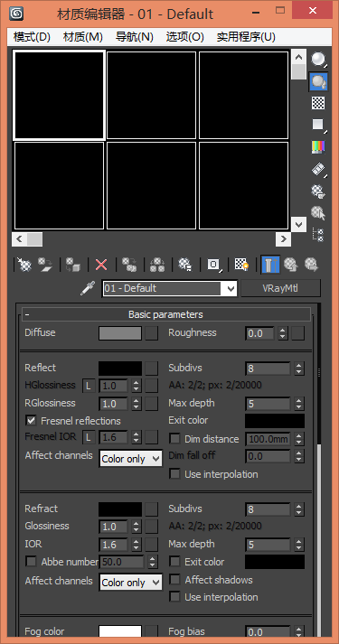Open the 实用程序(U) menu
The width and height of the screenshot is (339, 644).
pyautogui.click(x=246, y=37)
